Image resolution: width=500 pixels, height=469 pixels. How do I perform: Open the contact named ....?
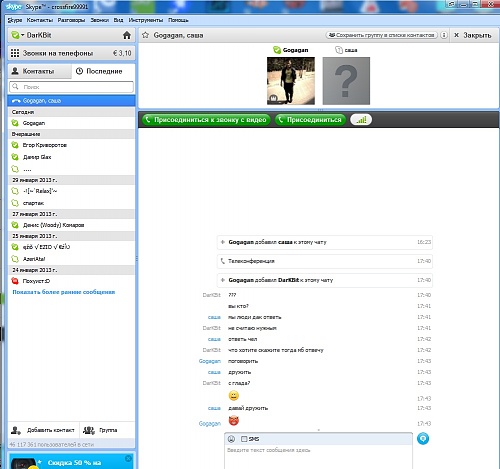(x=71, y=169)
